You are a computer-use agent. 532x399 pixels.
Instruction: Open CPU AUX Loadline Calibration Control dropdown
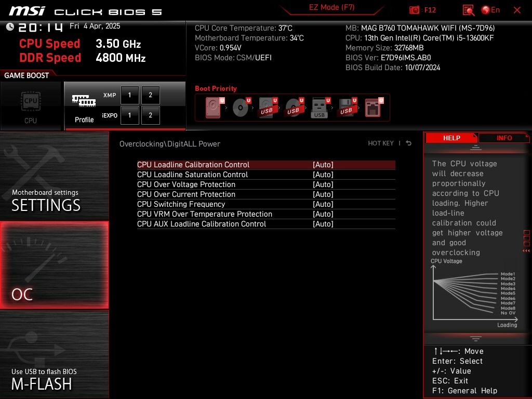[x=266, y=224]
